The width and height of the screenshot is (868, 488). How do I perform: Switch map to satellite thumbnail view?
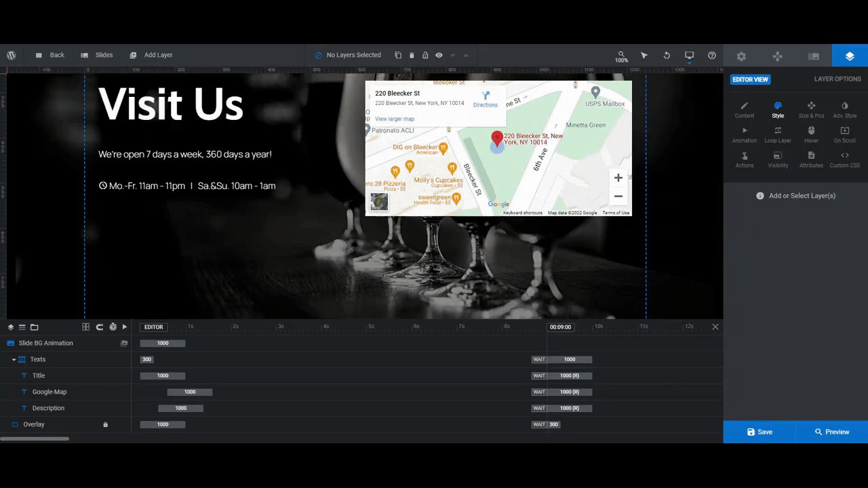pos(379,202)
